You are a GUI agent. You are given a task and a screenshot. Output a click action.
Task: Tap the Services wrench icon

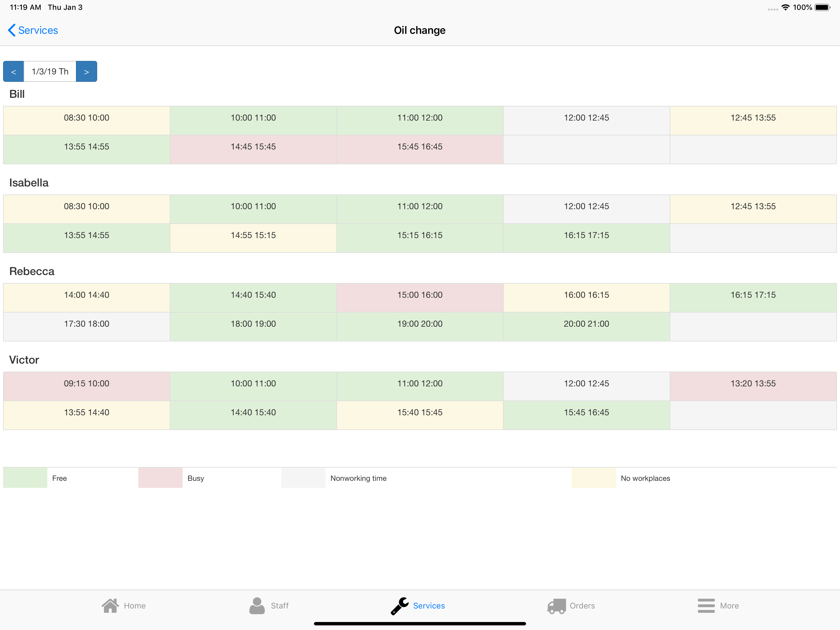[x=399, y=605]
